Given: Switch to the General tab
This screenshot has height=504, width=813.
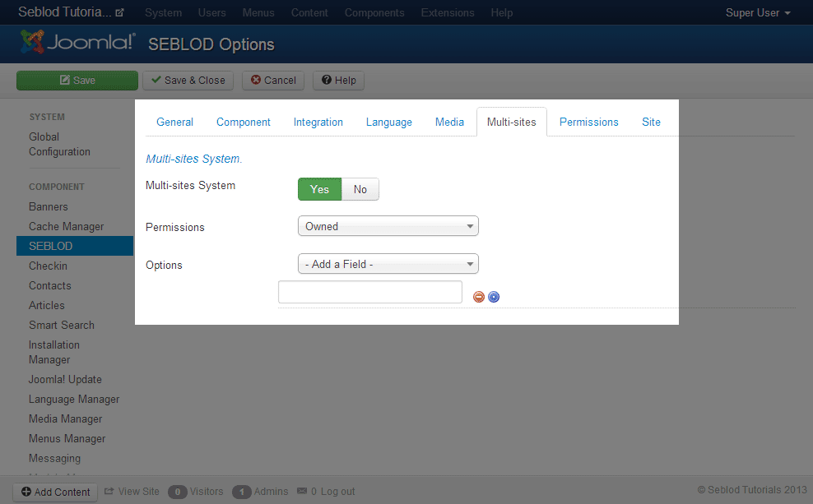Looking at the screenshot, I should tap(174, 123).
